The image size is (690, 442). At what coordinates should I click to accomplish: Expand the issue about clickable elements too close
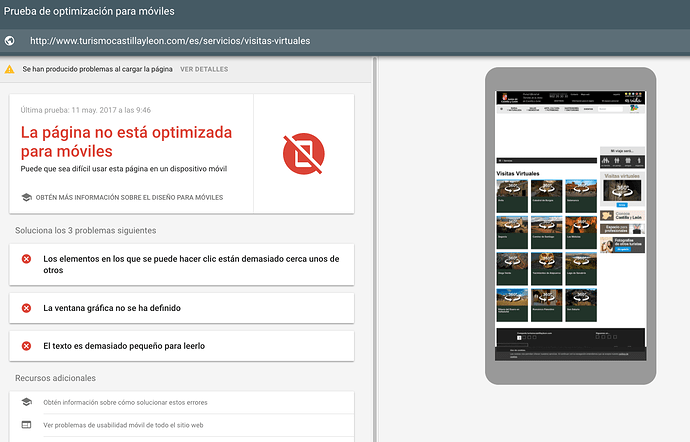[x=182, y=265]
